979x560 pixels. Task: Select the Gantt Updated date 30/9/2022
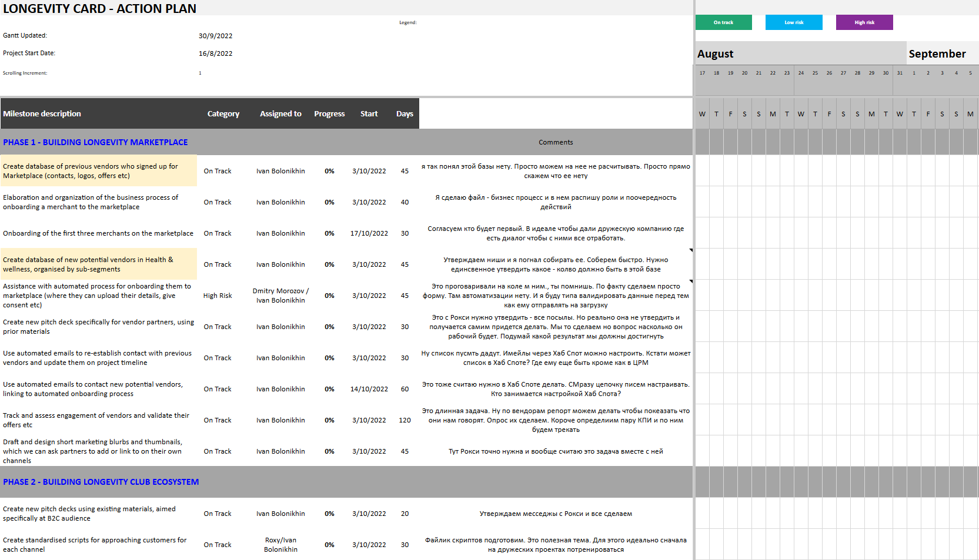click(x=215, y=36)
